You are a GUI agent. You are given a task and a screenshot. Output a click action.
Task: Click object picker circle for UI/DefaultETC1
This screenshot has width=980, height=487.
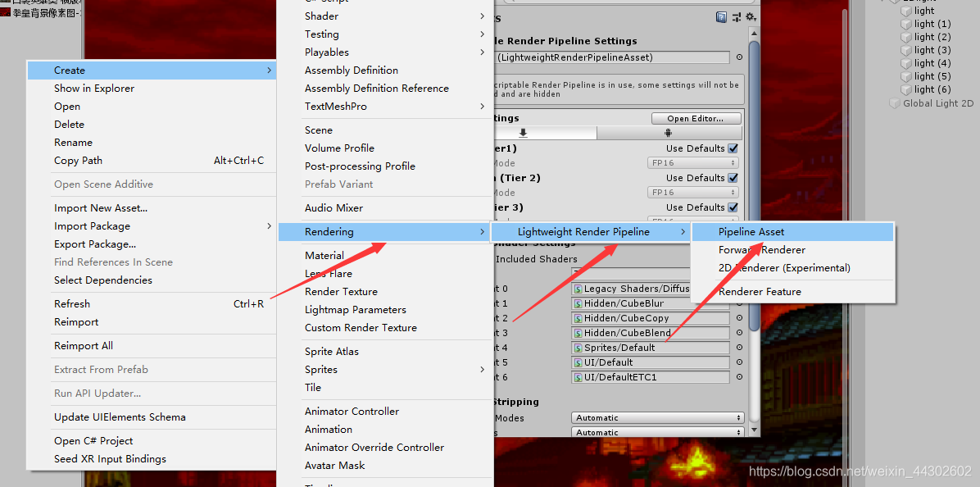739,377
